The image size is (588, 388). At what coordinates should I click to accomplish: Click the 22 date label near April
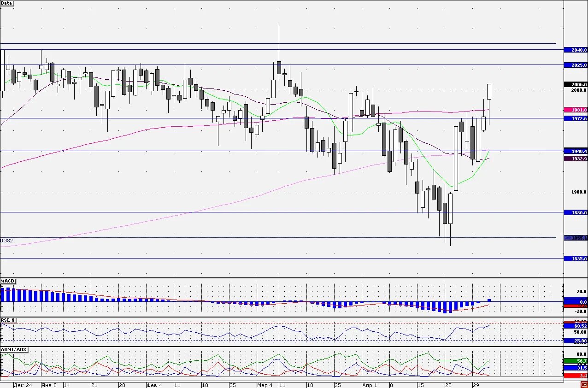pos(448,385)
